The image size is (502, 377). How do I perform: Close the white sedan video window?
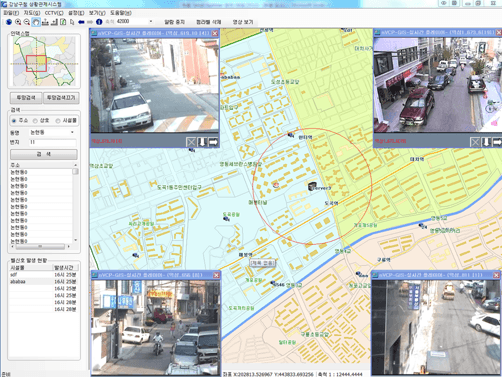(x=215, y=33)
